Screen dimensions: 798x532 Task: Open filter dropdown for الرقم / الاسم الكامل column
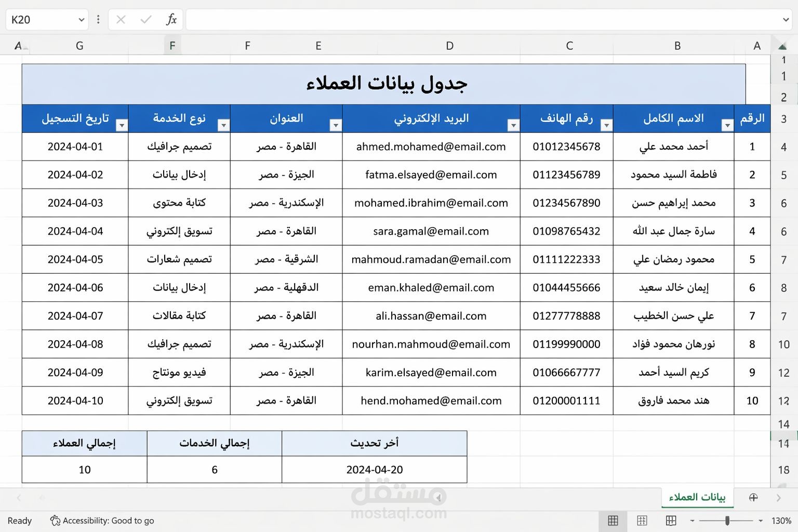(x=727, y=125)
